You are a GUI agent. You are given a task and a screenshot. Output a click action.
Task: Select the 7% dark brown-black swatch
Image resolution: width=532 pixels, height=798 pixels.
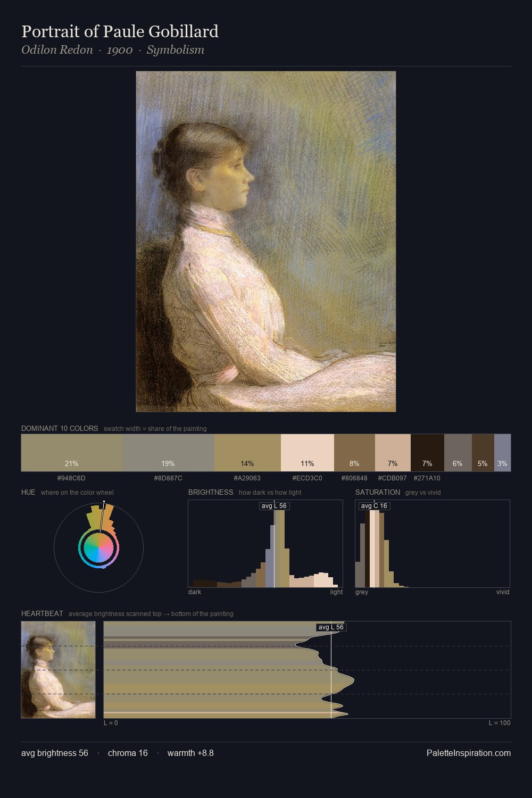pyautogui.click(x=427, y=453)
